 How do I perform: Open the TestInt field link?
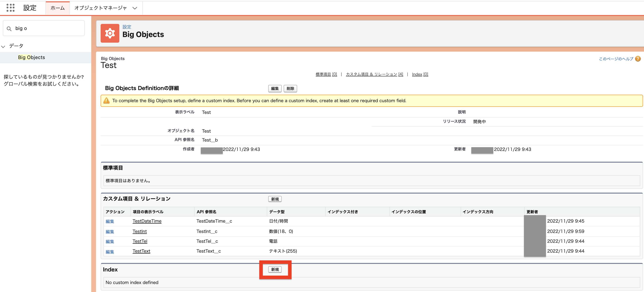click(x=139, y=231)
